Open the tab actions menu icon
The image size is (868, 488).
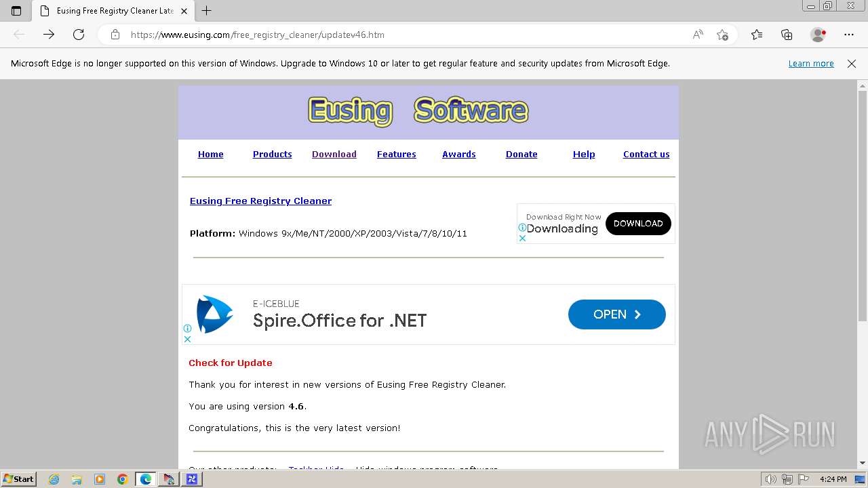click(16, 11)
